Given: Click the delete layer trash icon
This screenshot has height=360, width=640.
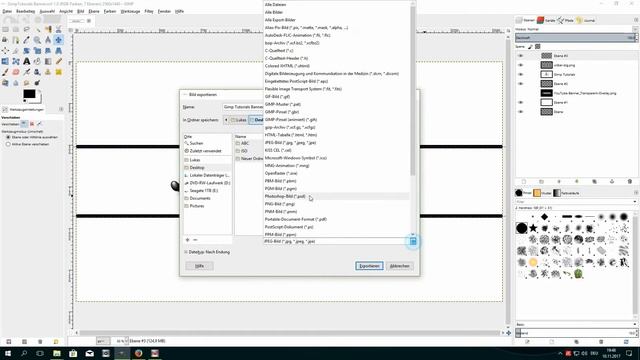Looking at the screenshot, I should (629, 181).
